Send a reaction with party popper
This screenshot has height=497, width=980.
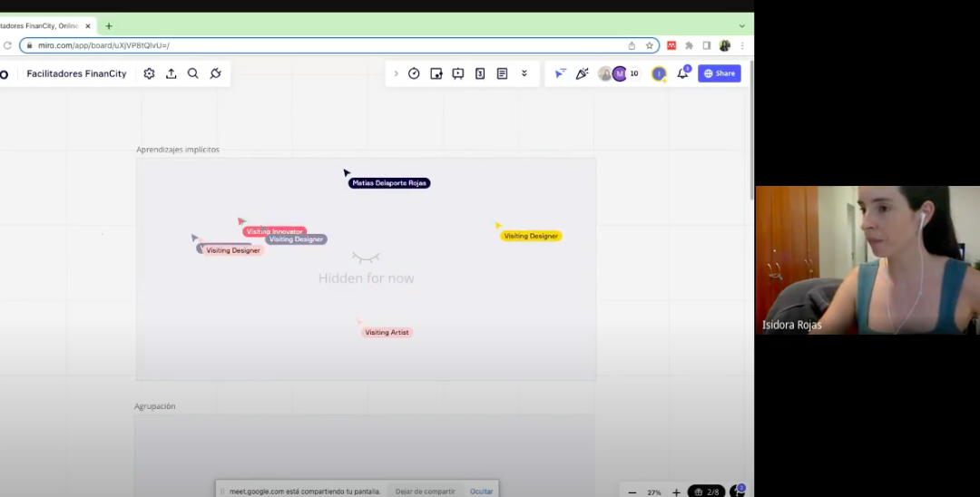tap(582, 73)
